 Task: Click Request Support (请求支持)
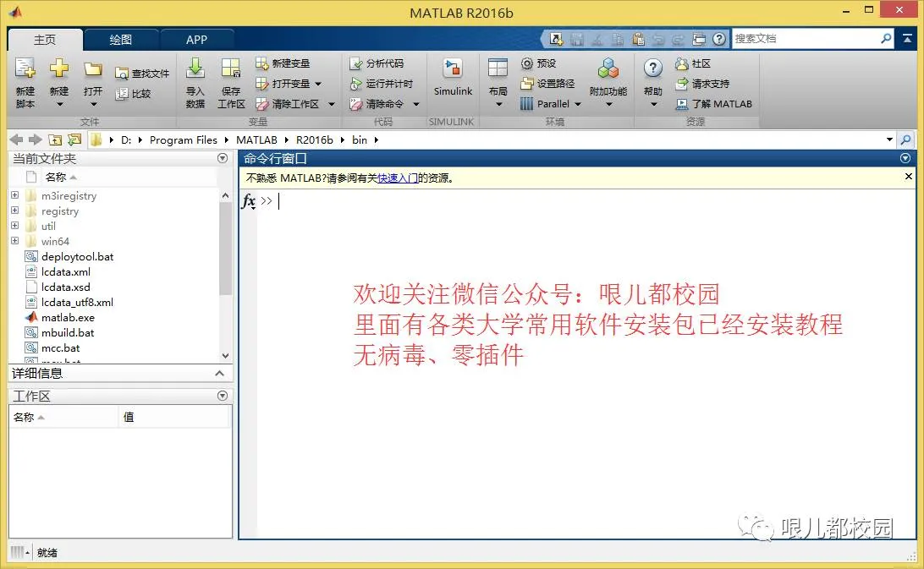[702, 84]
